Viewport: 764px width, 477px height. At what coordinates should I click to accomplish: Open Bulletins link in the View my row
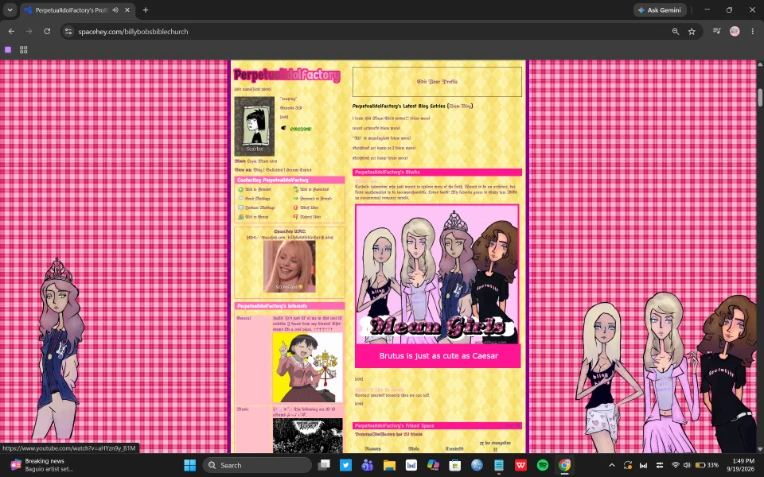coord(274,170)
